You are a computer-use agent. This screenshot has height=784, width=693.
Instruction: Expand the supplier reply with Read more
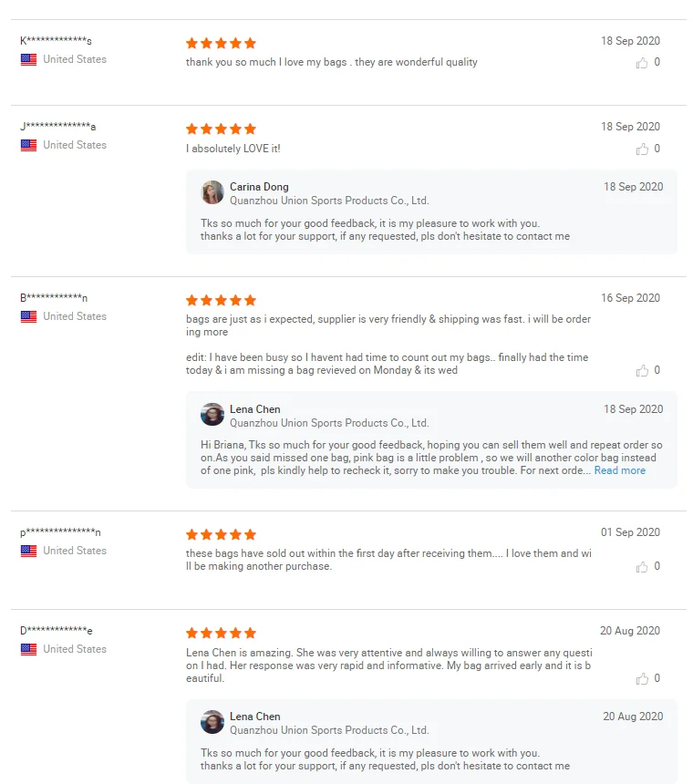619,470
